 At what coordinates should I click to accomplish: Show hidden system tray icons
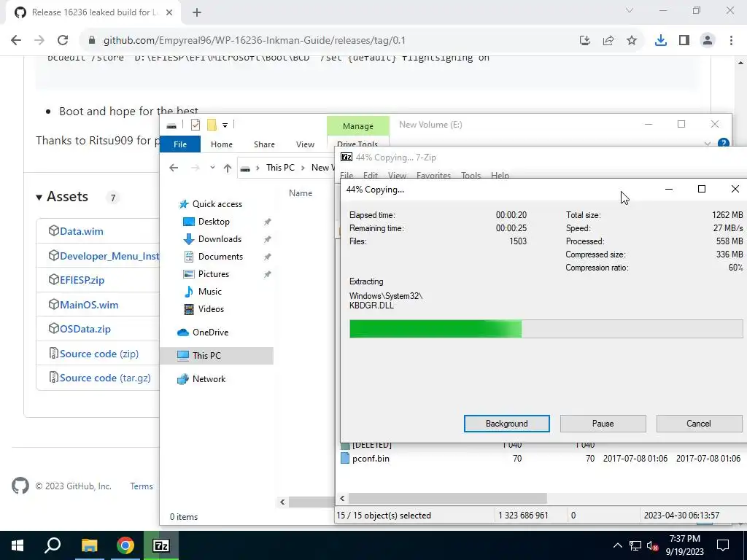tap(617, 545)
